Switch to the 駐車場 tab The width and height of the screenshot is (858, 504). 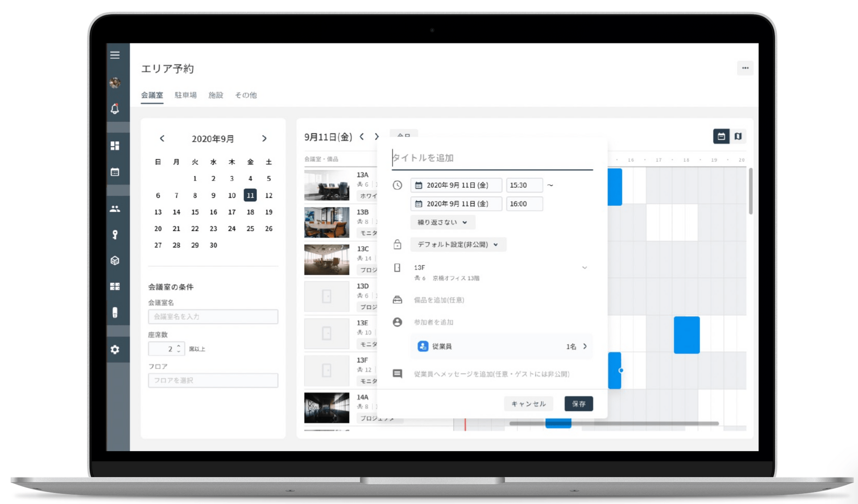(x=185, y=95)
